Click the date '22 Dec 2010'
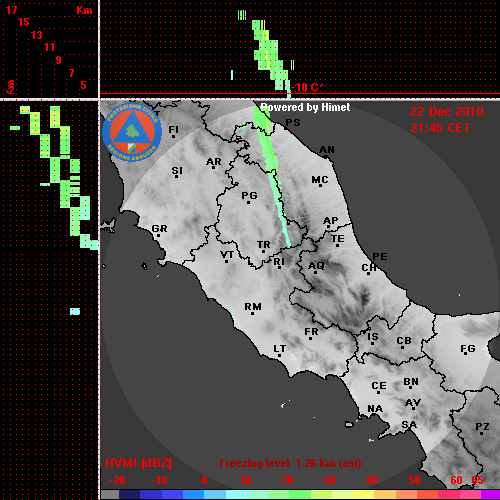500x500 pixels. pyautogui.click(x=447, y=112)
